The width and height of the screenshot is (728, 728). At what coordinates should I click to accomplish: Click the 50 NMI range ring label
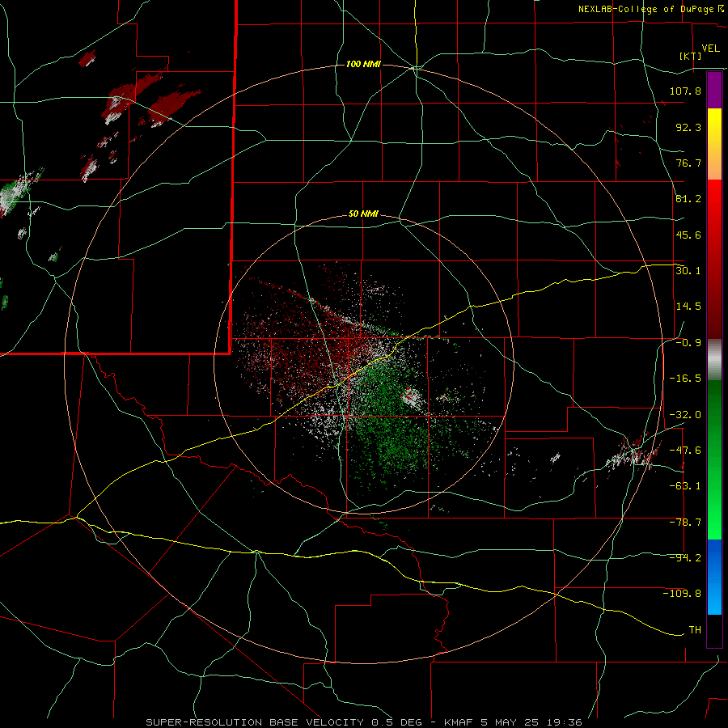point(363,214)
